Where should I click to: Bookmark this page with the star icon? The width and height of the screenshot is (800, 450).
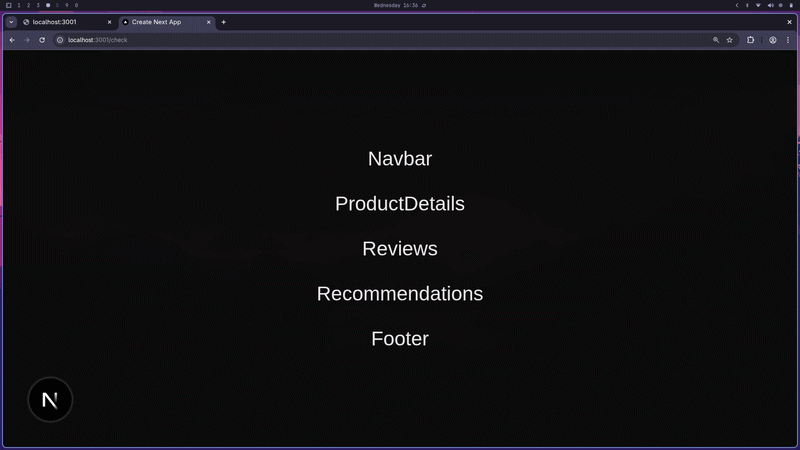[730, 40]
